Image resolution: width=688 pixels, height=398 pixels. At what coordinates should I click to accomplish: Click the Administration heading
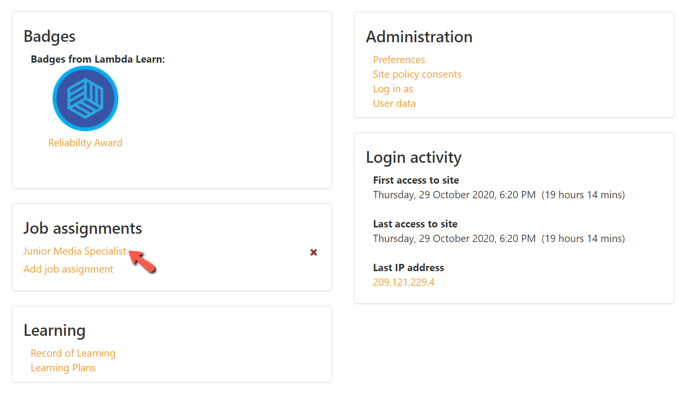pos(419,37)
